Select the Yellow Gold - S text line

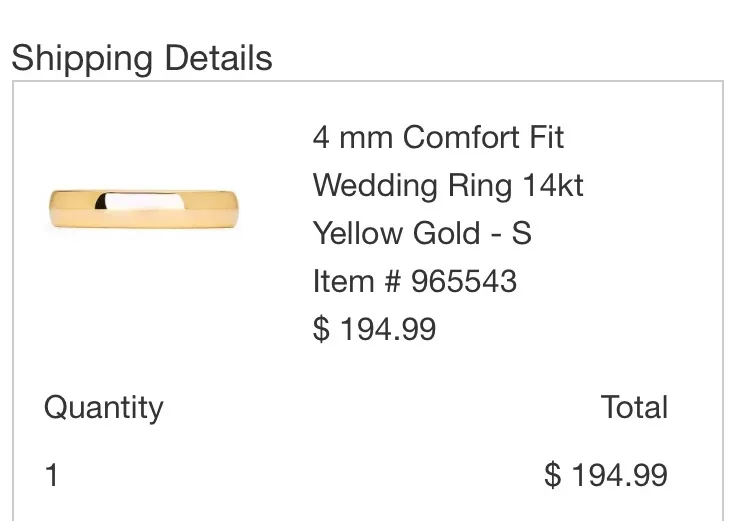click(x=422, y=233)
